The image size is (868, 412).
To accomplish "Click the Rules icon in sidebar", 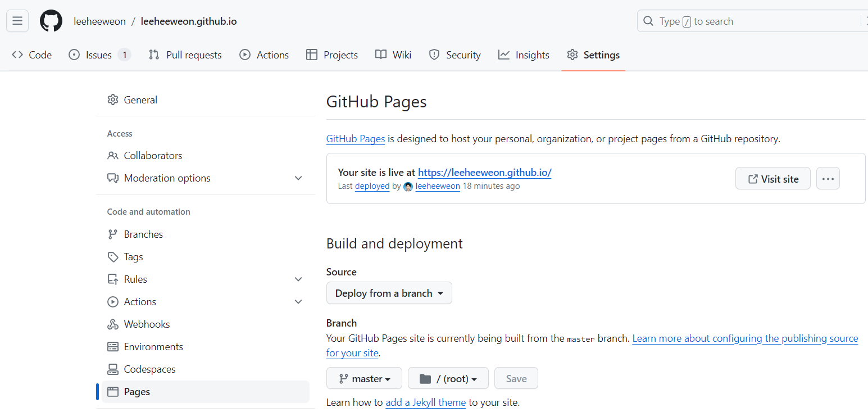I will (x=113, y=279).
